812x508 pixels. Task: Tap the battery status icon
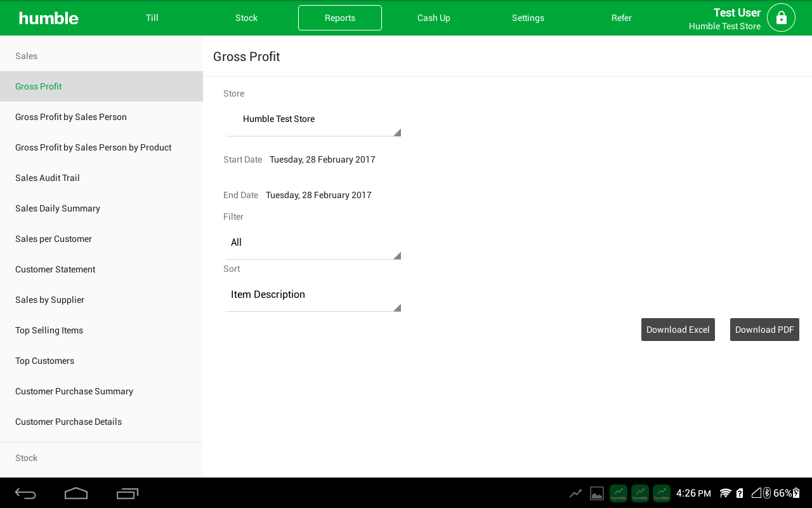click(x=797, y=493)
